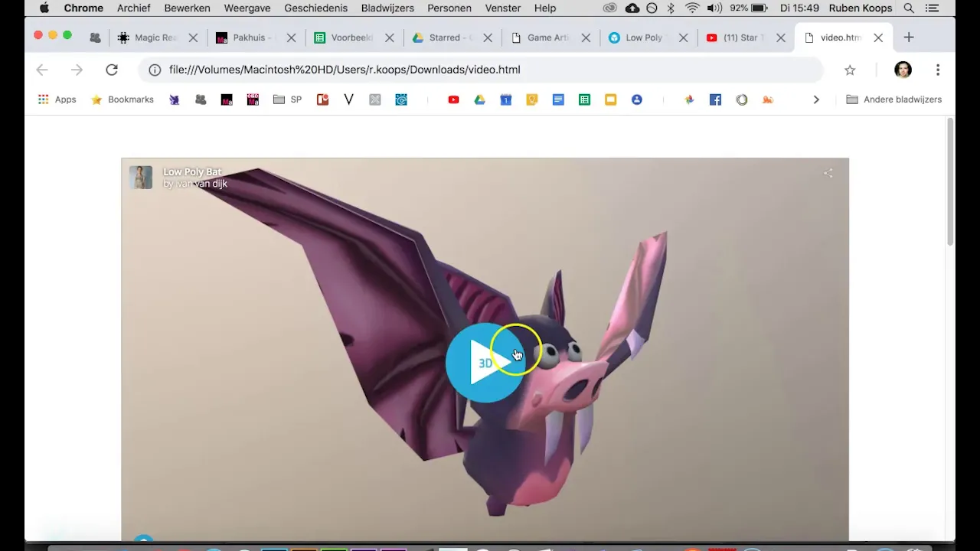Open the YouTube bookmark icon
The width and height of the screenshot is (980, 551).
(x=453, y=99)
